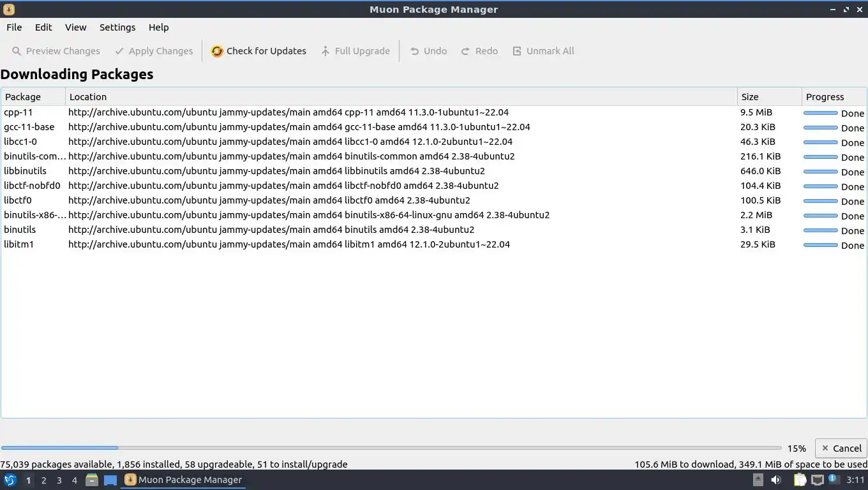The image size is (868, 490).
Task: Click Unmark All toolbar button
Action: pyautogui.click(x=543, y=51)
